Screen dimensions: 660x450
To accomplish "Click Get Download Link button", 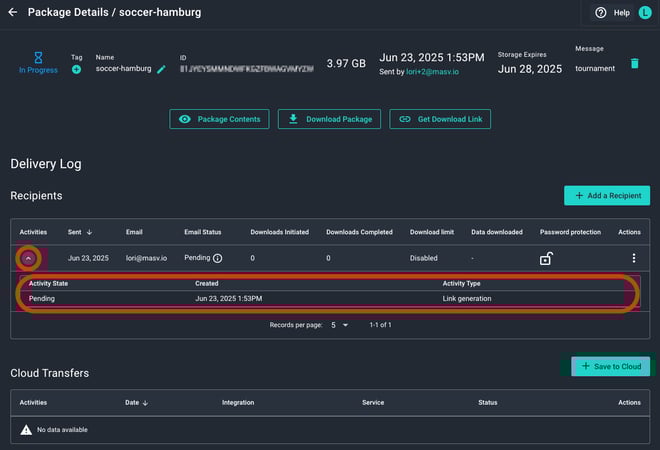I will tap(440, 119).
